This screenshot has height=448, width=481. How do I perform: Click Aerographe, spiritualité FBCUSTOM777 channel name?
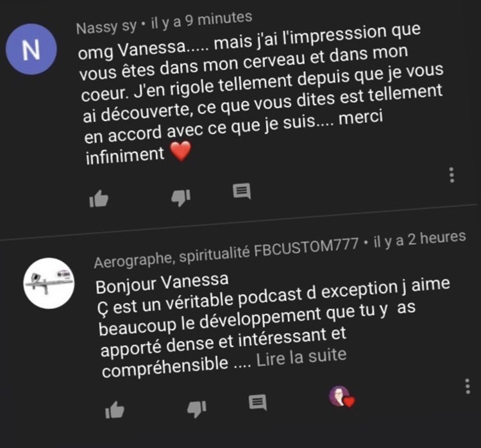point(226,253)
